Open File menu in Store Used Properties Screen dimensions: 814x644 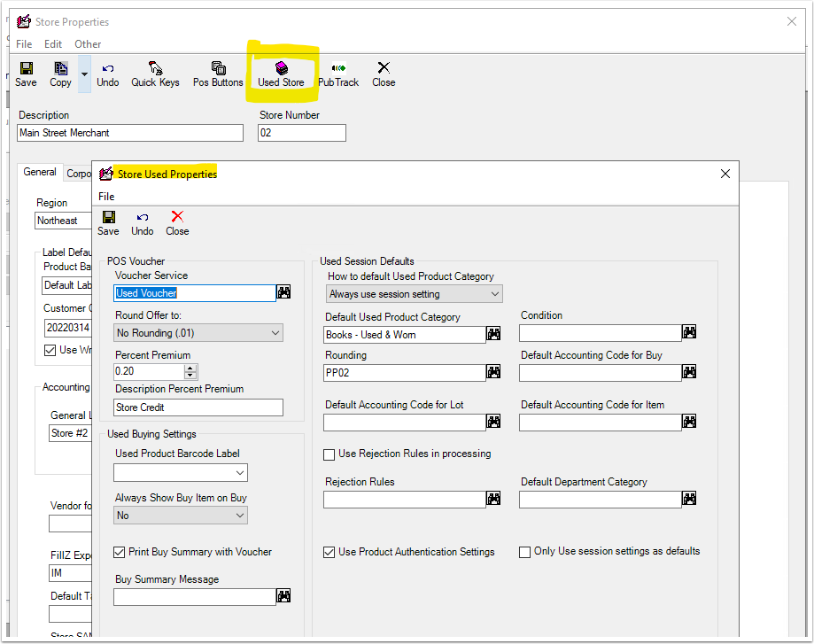point(106,197)
